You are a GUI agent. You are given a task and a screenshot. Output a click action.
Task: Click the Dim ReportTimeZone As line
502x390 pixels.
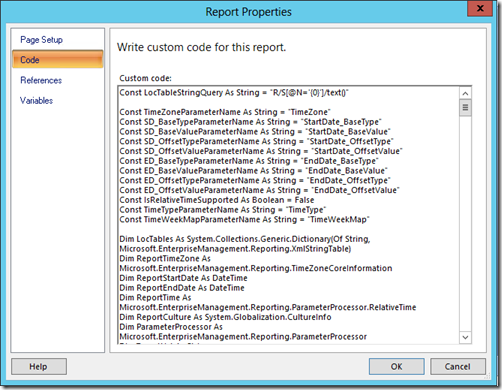[x=165, y=258]
